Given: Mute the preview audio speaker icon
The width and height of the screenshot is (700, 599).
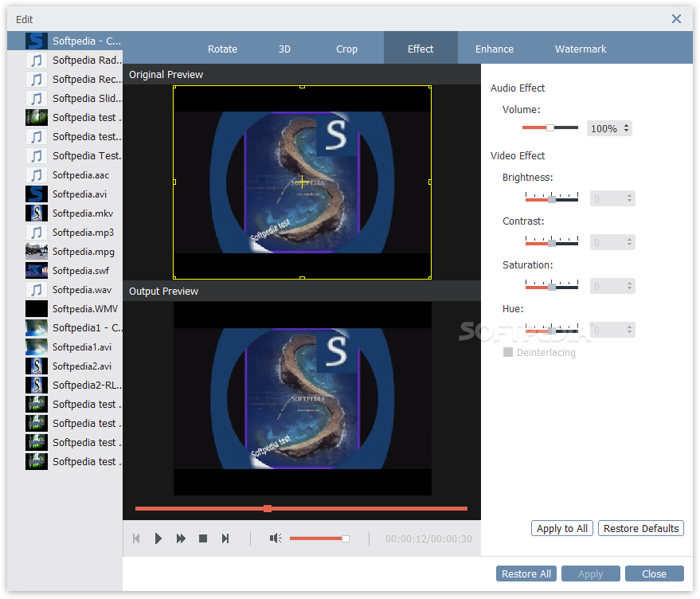Looking at the screenshot, I should 276,538.
